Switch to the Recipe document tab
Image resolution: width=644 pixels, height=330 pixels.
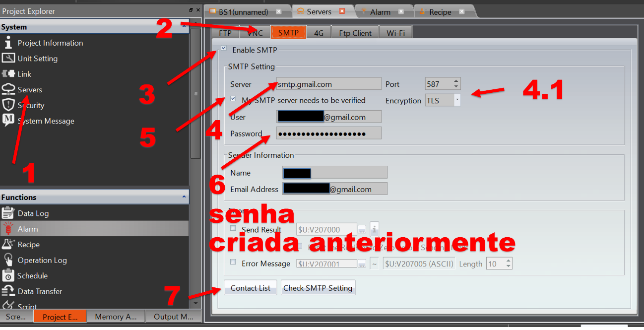tap(441, 11)
